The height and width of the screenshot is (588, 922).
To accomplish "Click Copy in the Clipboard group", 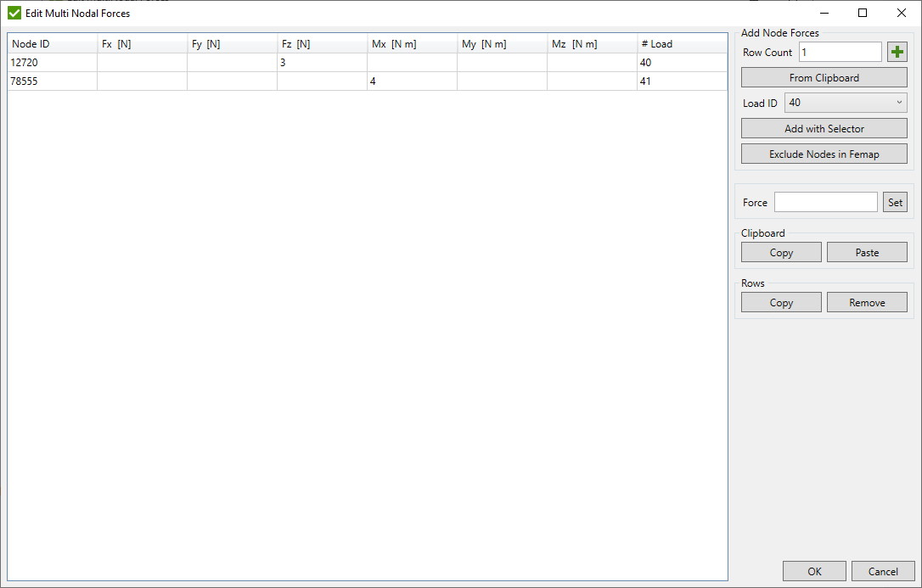I will [x=780, y=253].
